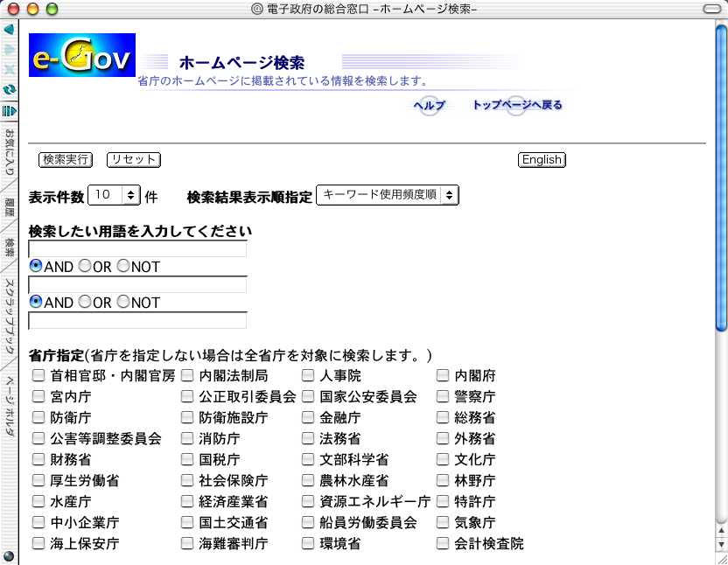Check the 人事院 checkbox

(308, 375)
